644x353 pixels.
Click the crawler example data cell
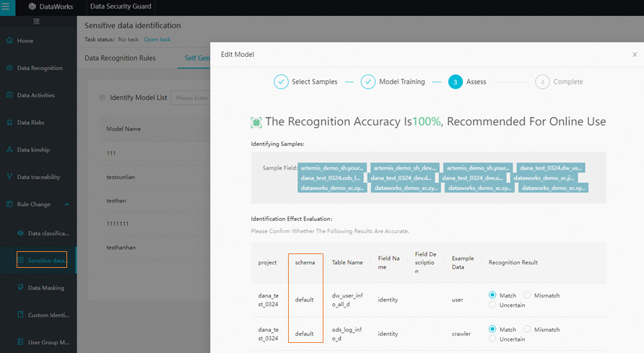pos(461,334)
